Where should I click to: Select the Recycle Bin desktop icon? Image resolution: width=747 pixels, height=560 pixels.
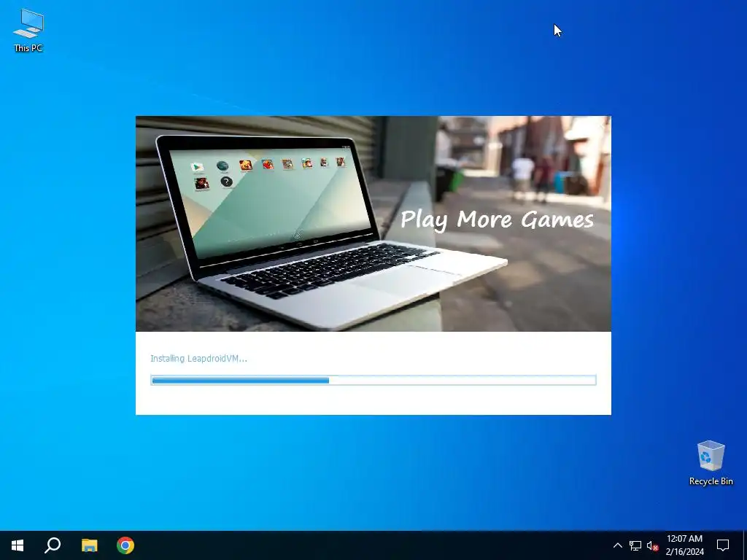(711, 463)
